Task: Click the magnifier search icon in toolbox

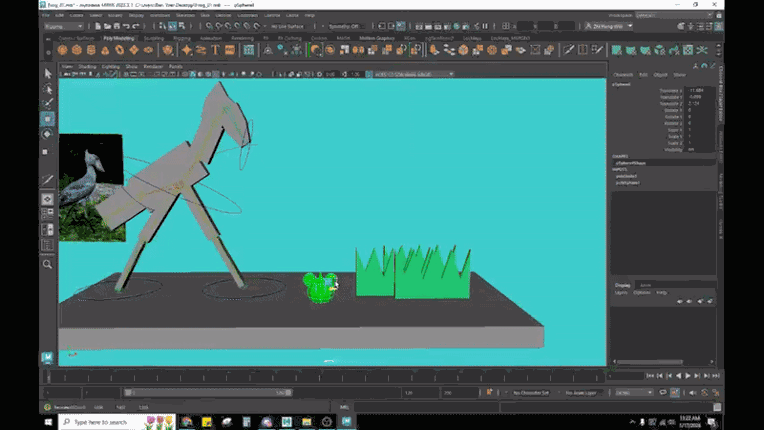Action: click(47, 264)
